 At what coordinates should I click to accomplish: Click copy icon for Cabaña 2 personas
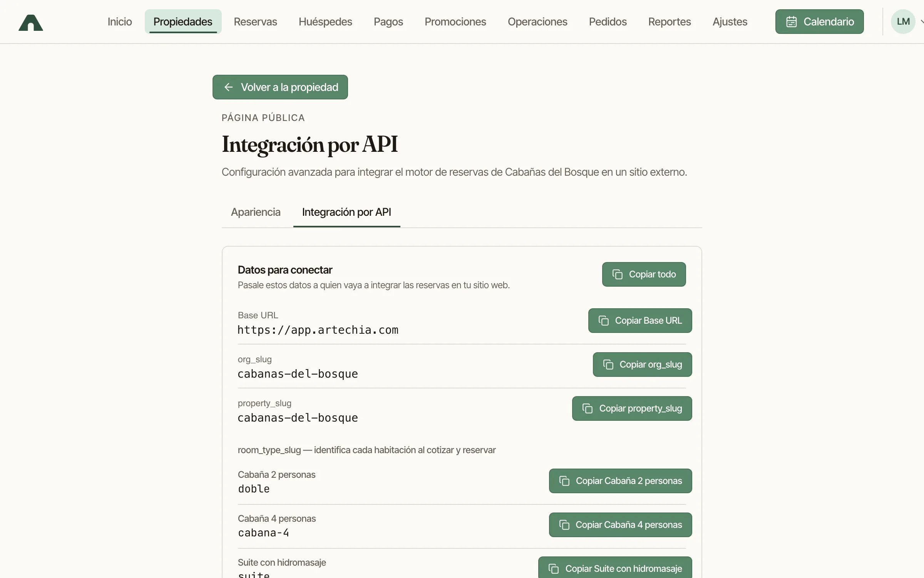point(564,481)
